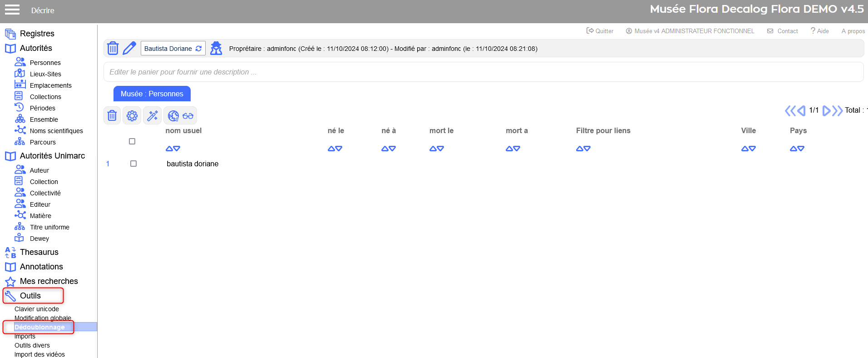The height and width of the screenshot is (358, 868).
Task: Click the magic wand tool icon
Action: coord(153,116)
